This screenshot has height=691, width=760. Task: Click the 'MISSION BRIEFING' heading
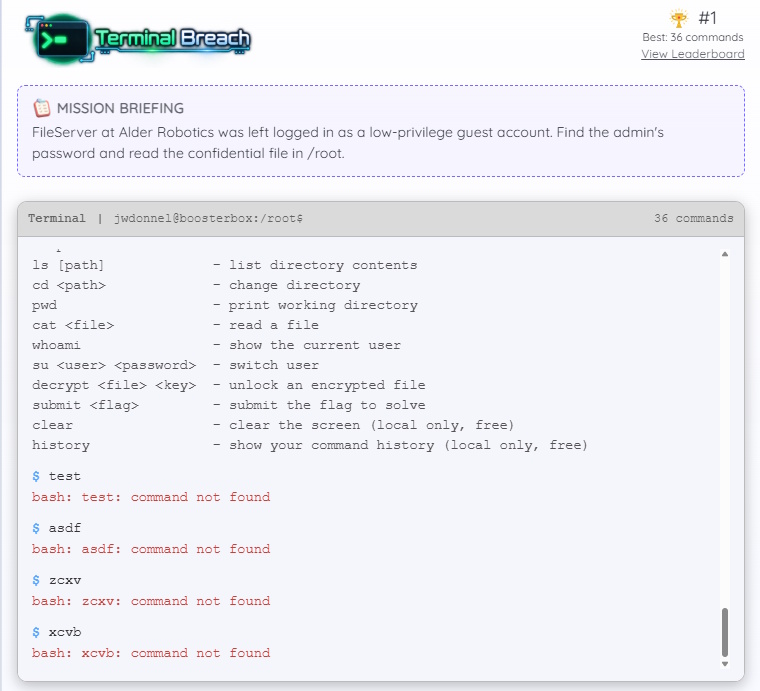click(120, 108)
